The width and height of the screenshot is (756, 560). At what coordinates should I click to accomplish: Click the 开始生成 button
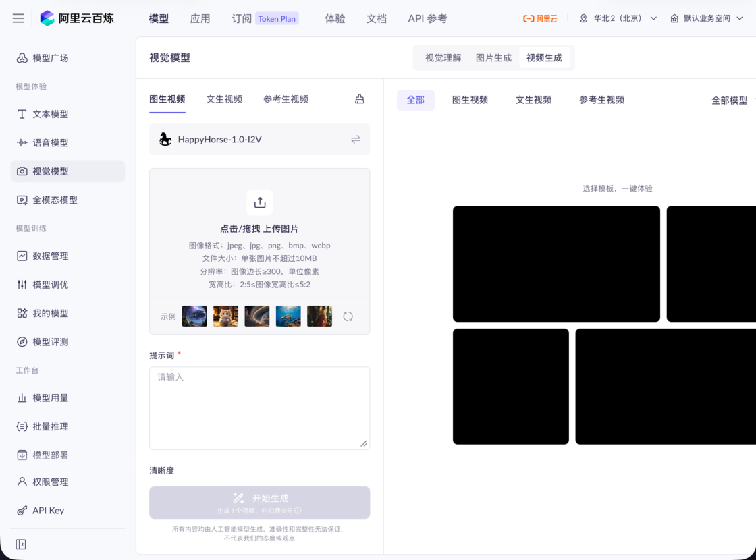tap(260, 503)
